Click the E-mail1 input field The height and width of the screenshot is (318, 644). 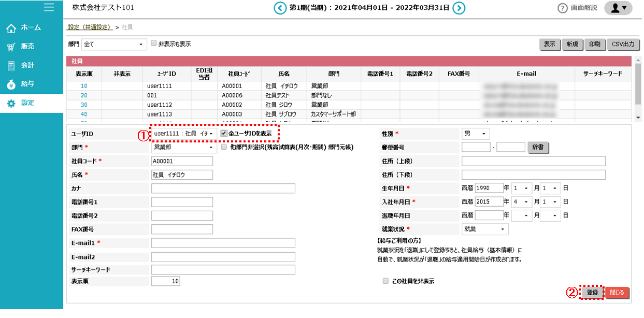(223, 242)
